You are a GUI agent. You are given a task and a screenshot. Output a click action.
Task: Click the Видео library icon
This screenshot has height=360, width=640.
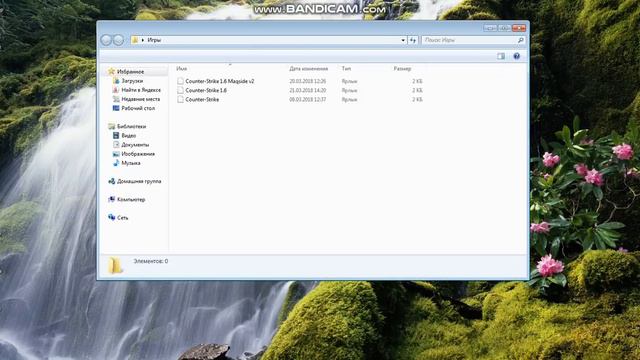pyautogui.click(x=116, y=136)
